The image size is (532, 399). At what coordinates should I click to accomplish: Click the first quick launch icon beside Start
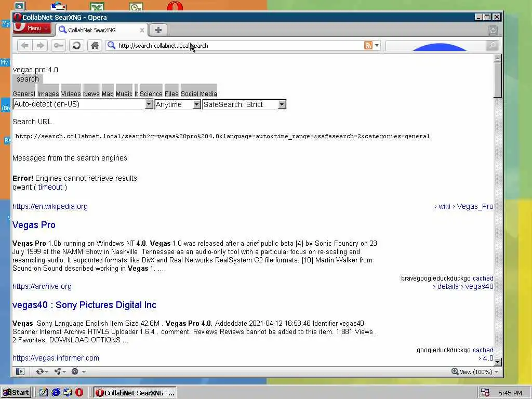coord(44,393)
